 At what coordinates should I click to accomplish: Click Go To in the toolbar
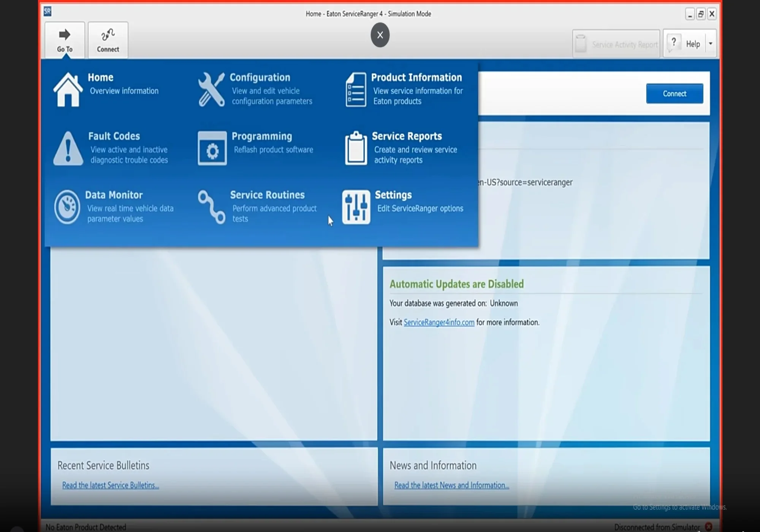(x=65, y=40)
